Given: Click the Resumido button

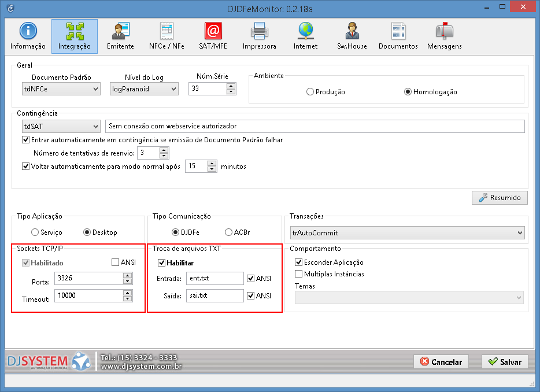Looking at the screenshot, I should pyautogui.click(x=500, y=198).
